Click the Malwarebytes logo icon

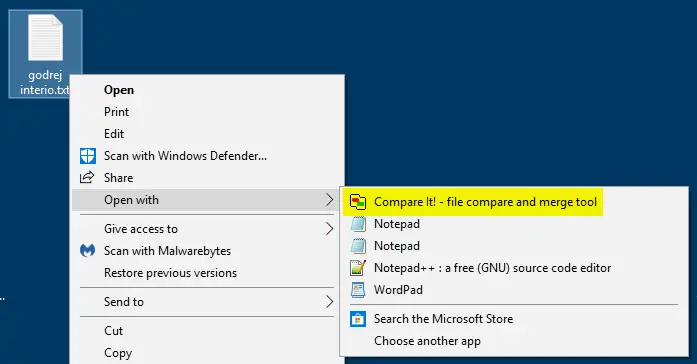[x=88, y=251]
